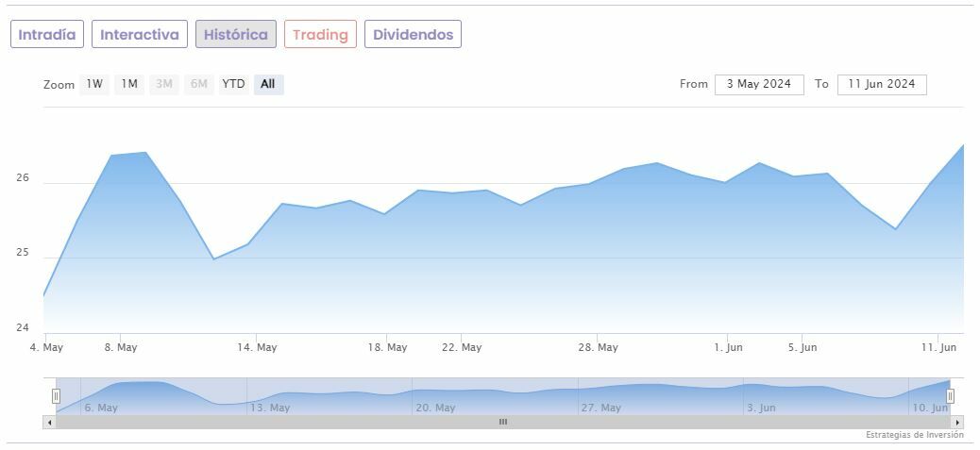
Task: Select the 6M zoom option
Action: (x=198, y=84)
